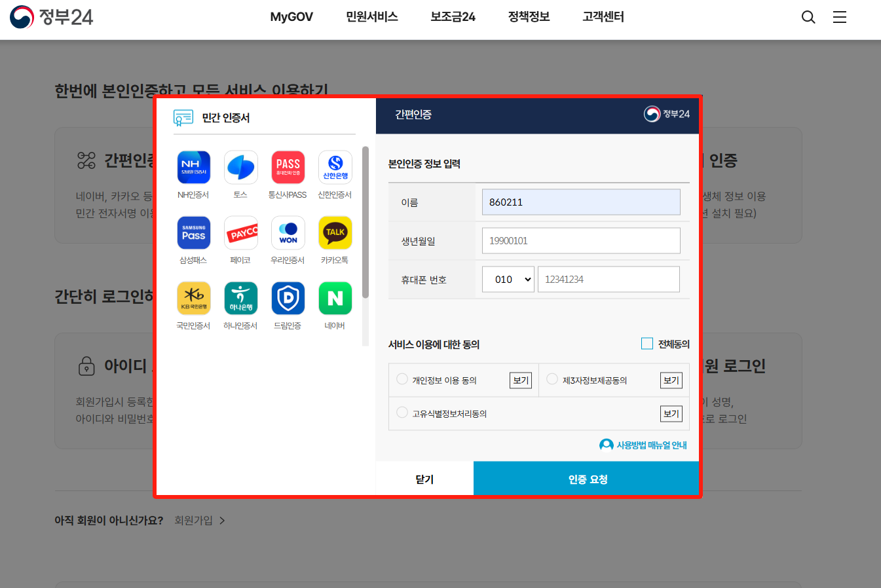The height and width of the screenshot is (588, 881).
Task: Click the 민간 인증서 certificate icon
Action: [183, 118]
